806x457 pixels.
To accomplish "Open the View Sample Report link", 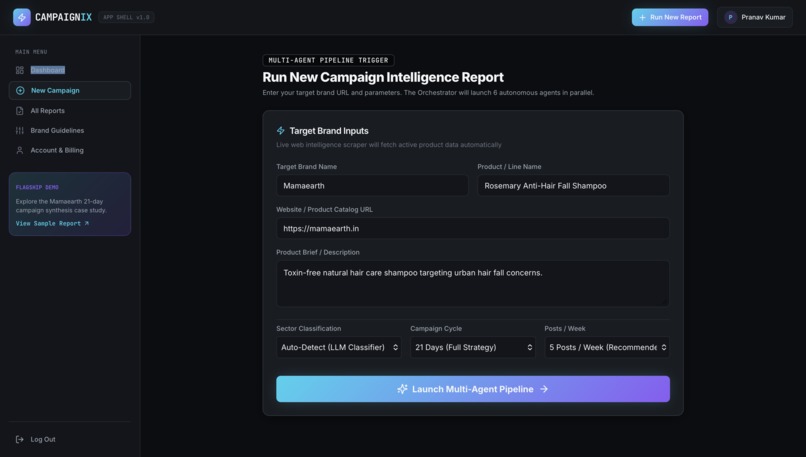I will click(x=52, y=223).
